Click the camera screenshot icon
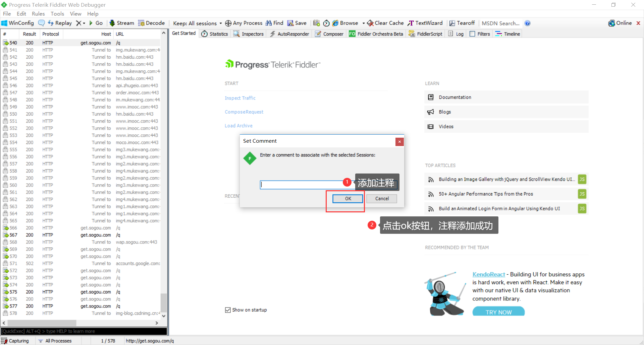The image size is (644, 345). pos(316,23)
